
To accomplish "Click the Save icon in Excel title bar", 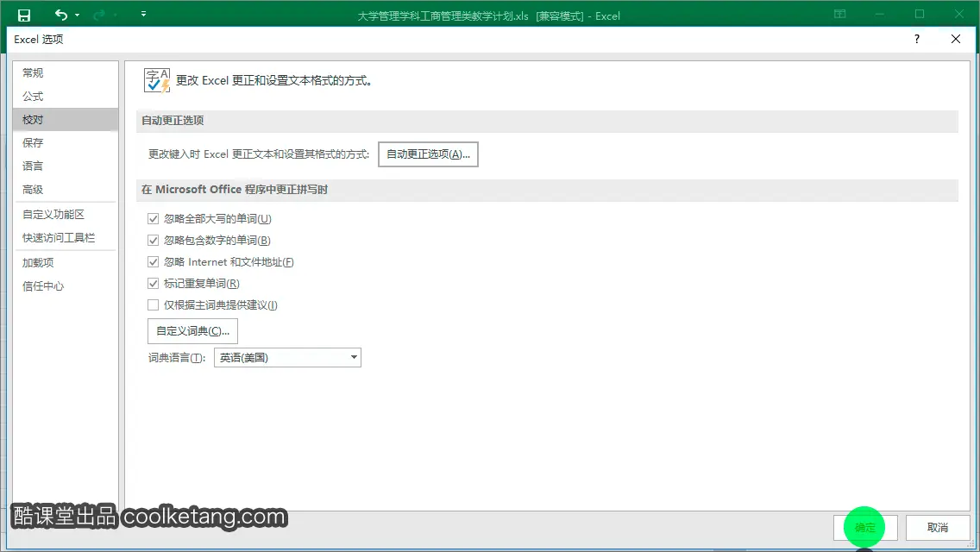I will pos(24,15).
